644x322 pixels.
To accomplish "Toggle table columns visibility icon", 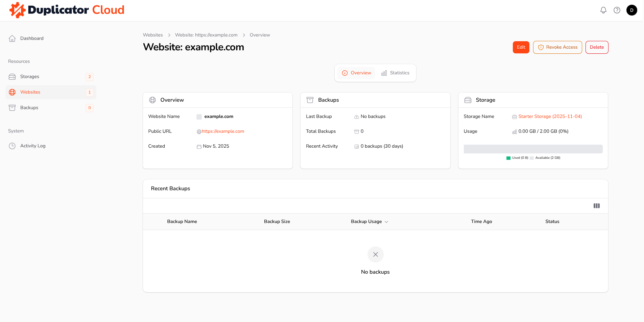I will click(x=596, y=206).
